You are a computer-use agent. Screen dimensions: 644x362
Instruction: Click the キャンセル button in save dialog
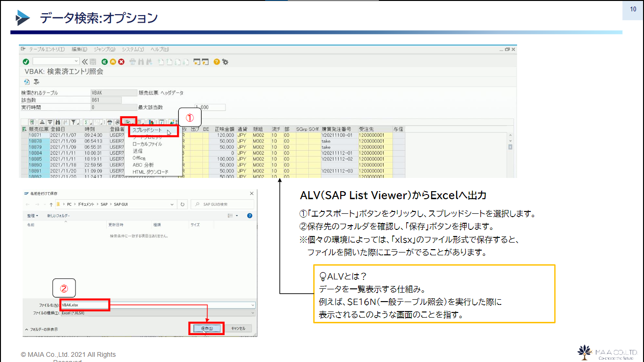coord(238,328)
